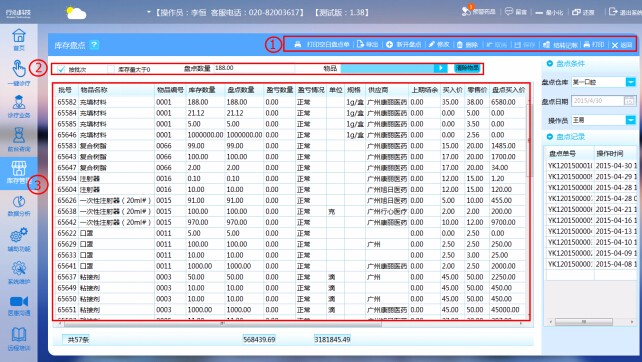The image size is (642, 362).
Task: Click the 还原 restore window button
Action: tap(583, 12)
